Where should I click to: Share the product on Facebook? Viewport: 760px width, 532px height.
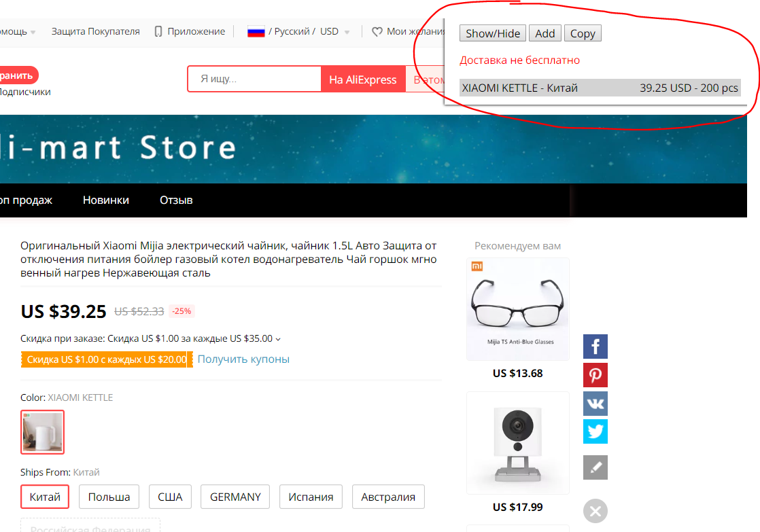click(595, 347)
